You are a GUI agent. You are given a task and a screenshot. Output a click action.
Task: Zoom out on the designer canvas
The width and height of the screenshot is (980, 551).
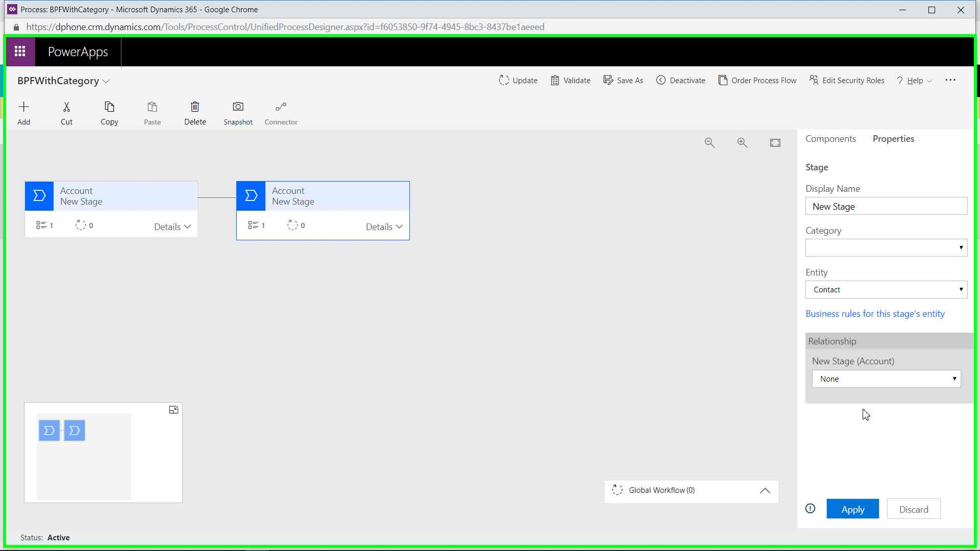click(x=709, y=143)
